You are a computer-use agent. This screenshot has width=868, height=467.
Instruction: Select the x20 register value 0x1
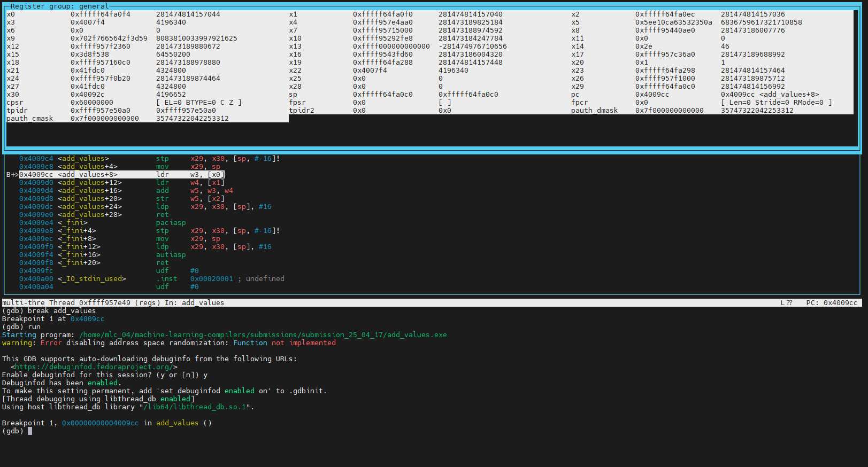point(642,63)
